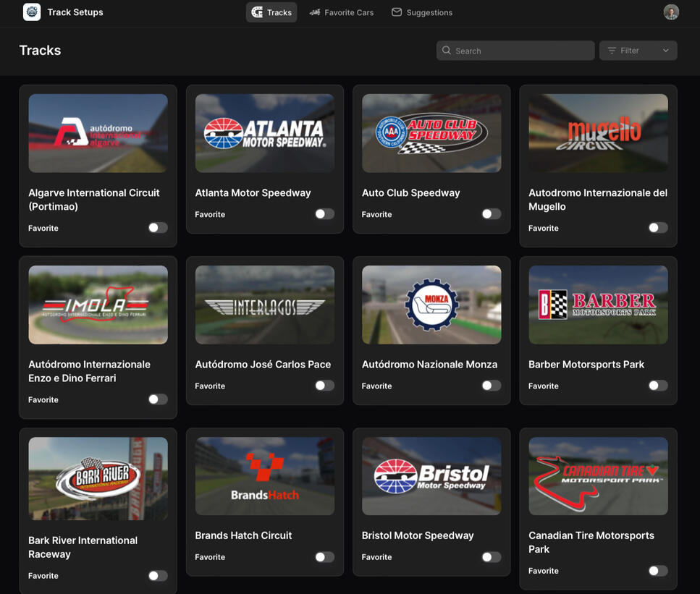Viewport: 700px width, 594px height.
Task: Toggle favorite for Autodromo Internazionale del Mugello
Action: click(658, 228)
